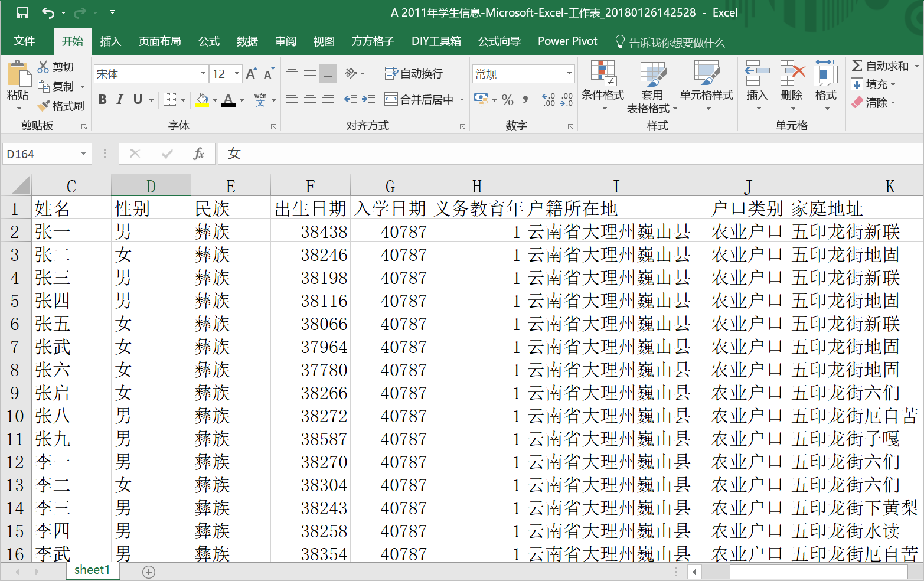Viewport: 924px width, 581px height.
Task: Center text horizontally
Action: point(309,99)
